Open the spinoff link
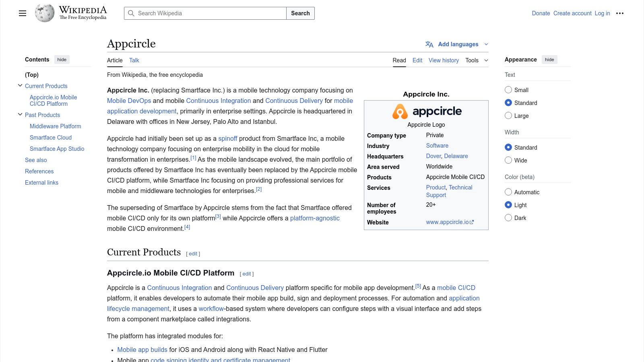This screenshot has width=644, height=362. [x=228, y=138]
